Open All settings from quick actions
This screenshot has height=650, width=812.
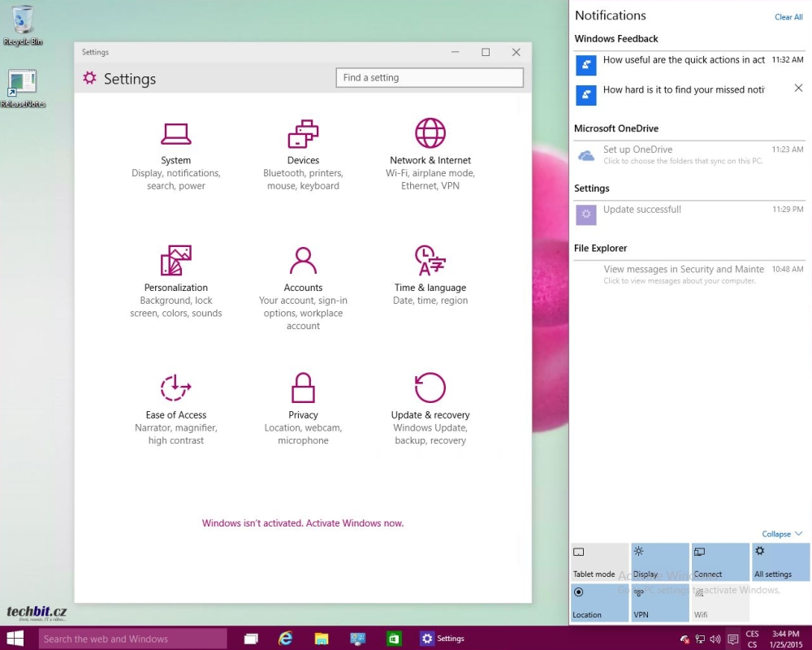780,562
